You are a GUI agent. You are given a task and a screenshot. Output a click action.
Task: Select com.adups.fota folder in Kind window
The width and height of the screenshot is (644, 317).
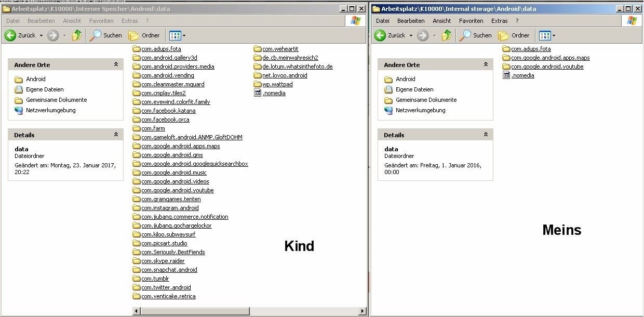pos(157,49)
